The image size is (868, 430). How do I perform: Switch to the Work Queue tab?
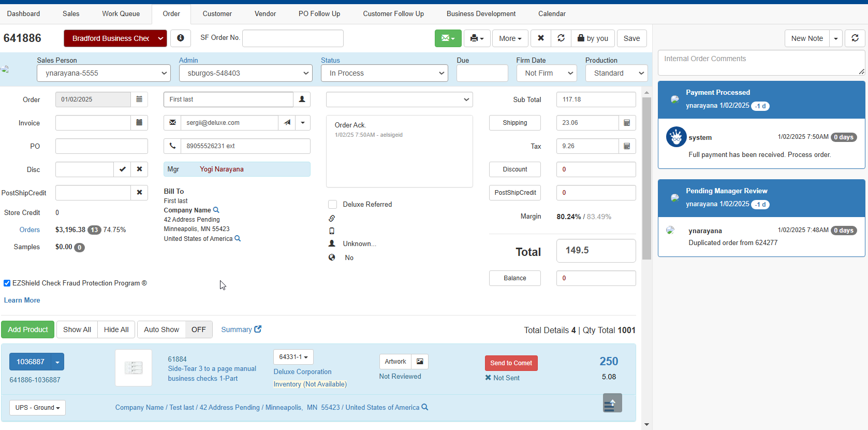[x=121, y=14]
